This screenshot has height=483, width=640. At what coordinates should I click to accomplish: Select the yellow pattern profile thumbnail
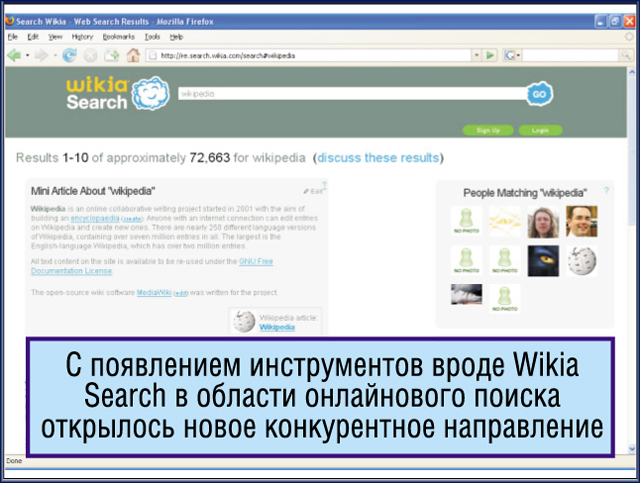click(505, 221)
